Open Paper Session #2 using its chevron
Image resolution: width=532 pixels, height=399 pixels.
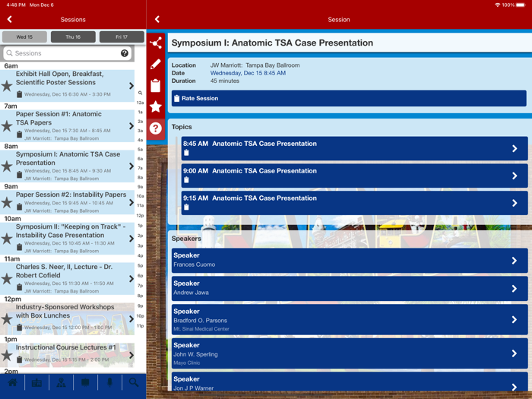pyautogui.click(x=131, y=203)
